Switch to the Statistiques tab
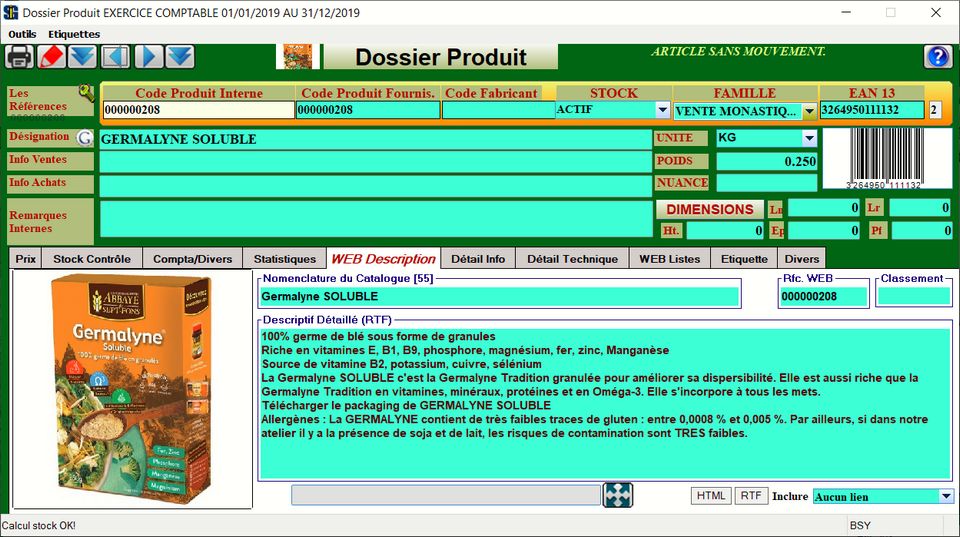 (285, 258)
